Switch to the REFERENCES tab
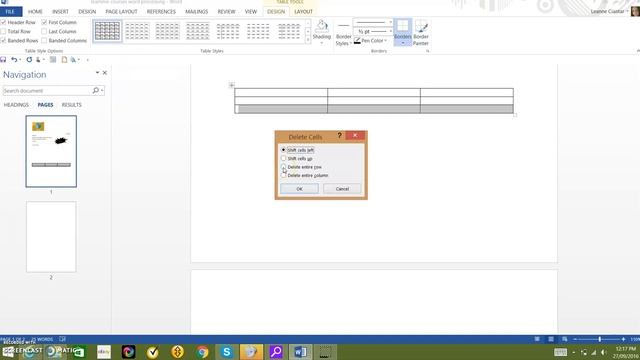This screenshot has height=360, width=640. pyautogui.click(x=161, y=11)
